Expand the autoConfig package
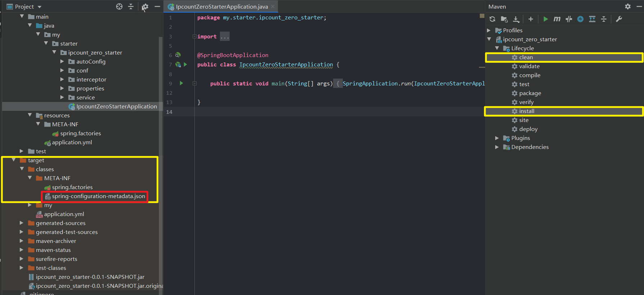644x295 pixels. tap(62, 61)
